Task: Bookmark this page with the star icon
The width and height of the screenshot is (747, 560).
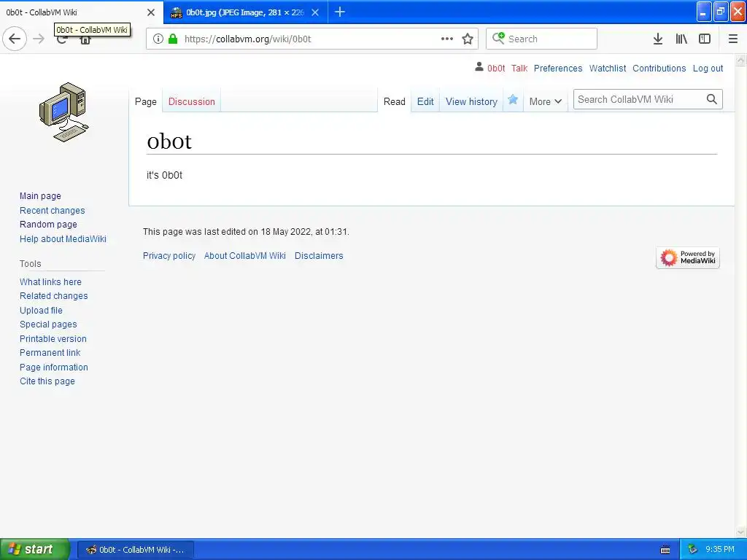Action: (468, 39)
